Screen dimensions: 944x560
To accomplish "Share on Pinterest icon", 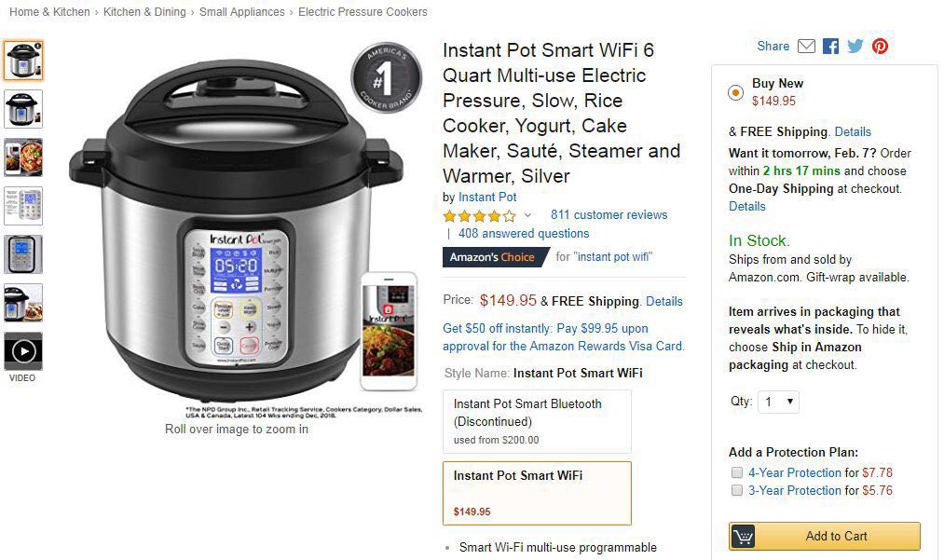I will (x=881, y=47).
